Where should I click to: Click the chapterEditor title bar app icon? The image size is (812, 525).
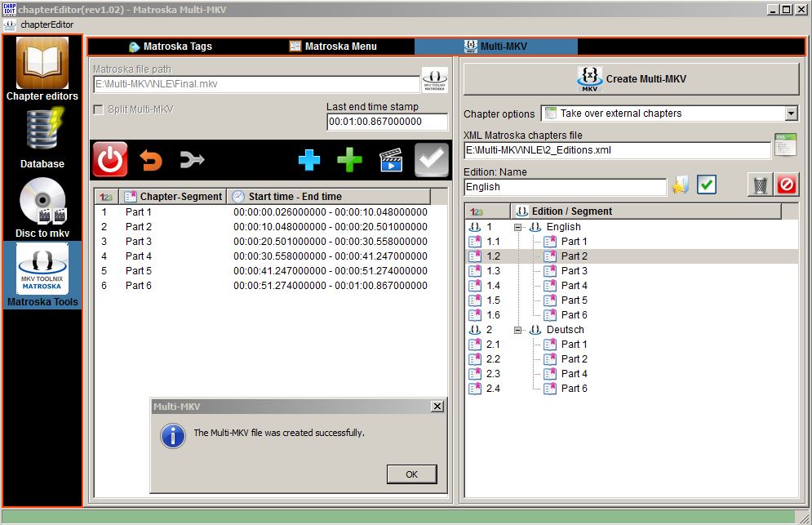pos(9,9)
